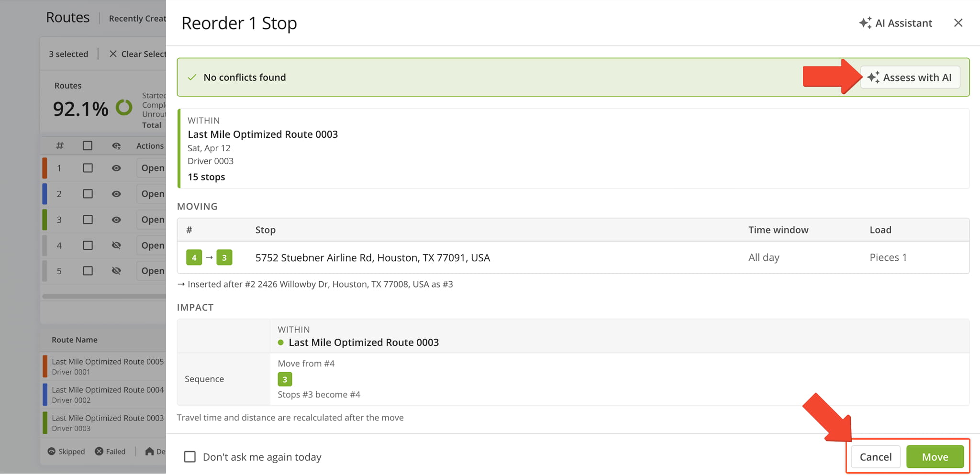This screenshot has height=476, width=980.
Task: Click the Last Mile Optimized Route 0003 title in WITHIN card
Action: (x=263, y=134)
